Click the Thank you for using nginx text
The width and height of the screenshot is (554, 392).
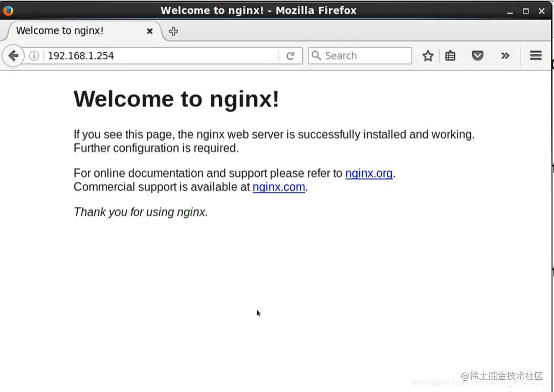[x=141, y=212]
